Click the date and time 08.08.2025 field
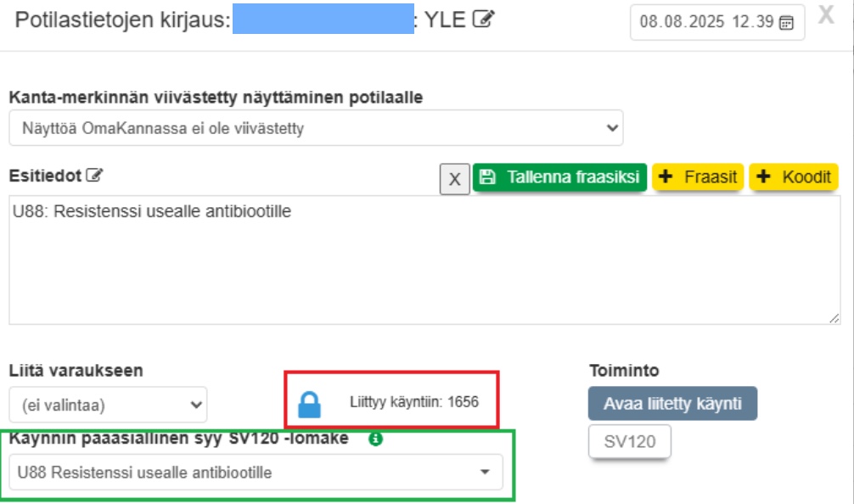The width and height of the screenshot is (854, 504). (706, 23)
